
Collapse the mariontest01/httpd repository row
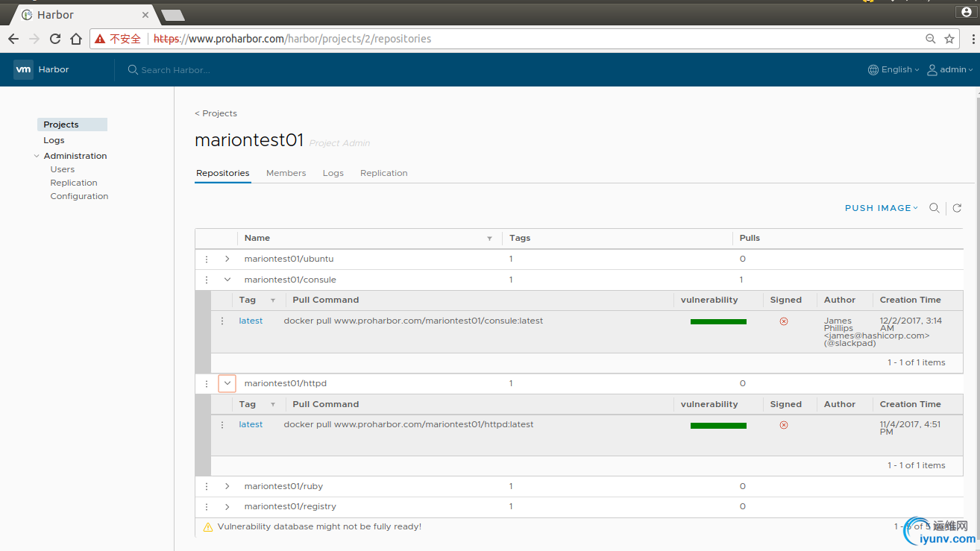pos(227,383)
